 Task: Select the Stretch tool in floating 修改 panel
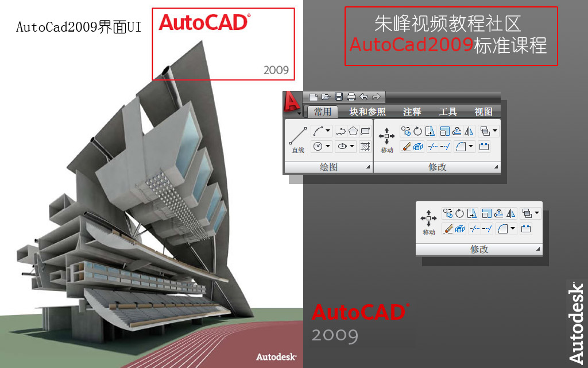472,213
